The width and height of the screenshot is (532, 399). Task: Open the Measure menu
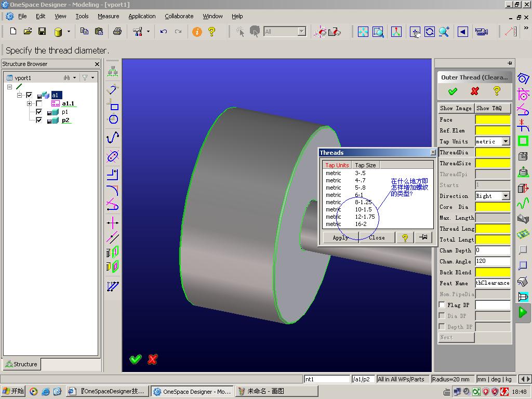click(x=108, y=16)
